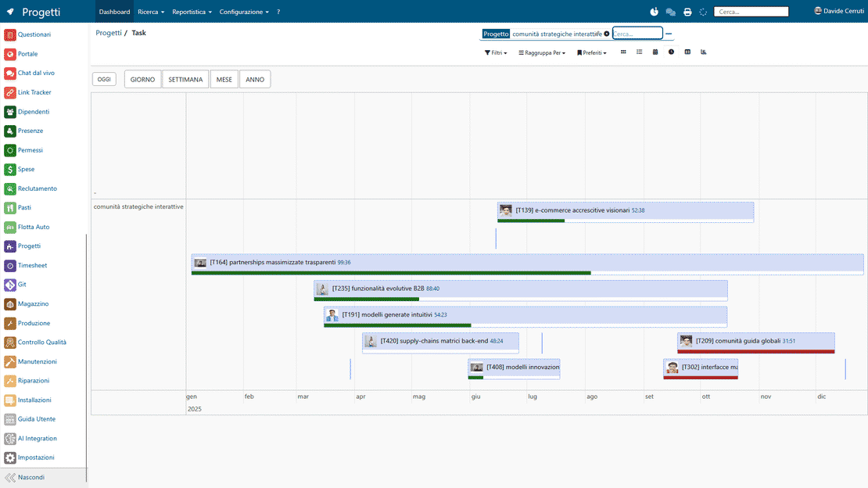Open task T139 e-commerce accrescitive visionari

pyautogui.click(x=626, y=212)
